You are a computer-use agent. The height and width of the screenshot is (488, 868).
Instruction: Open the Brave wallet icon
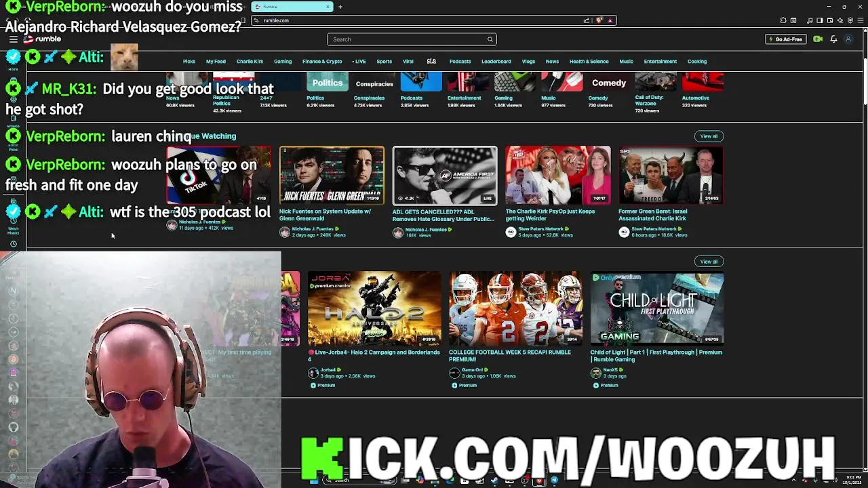point(829,20)
